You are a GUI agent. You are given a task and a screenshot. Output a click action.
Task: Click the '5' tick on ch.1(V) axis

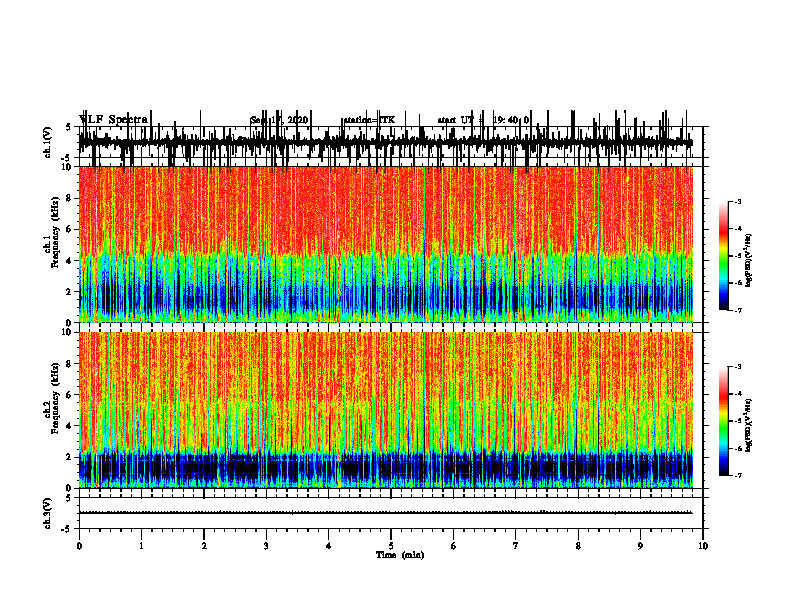point(68,128)
